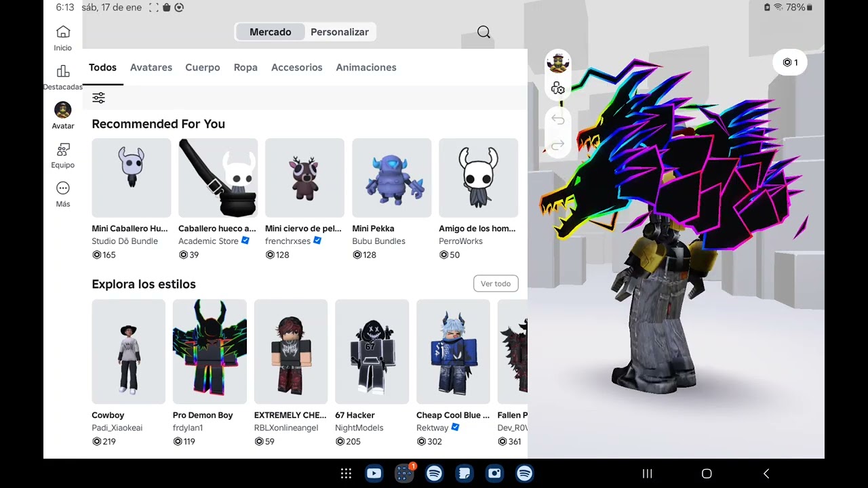Select the Ropa tab
This screenshot has width=868, height=488.
click(245, 67)
